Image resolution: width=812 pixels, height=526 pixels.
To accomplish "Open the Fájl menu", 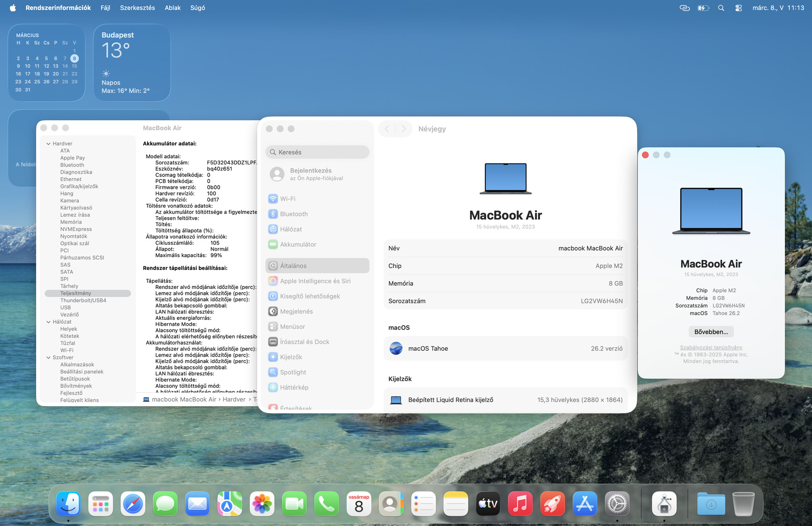I will pos(105,8).
